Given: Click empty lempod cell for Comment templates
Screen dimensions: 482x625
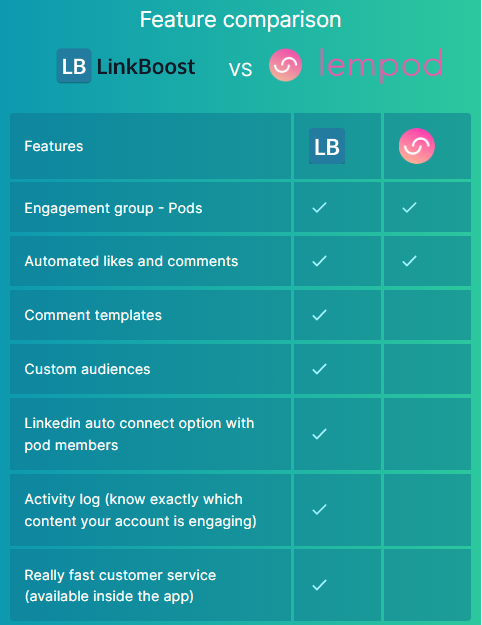Looking at the screenshot, I should (427, 315).
